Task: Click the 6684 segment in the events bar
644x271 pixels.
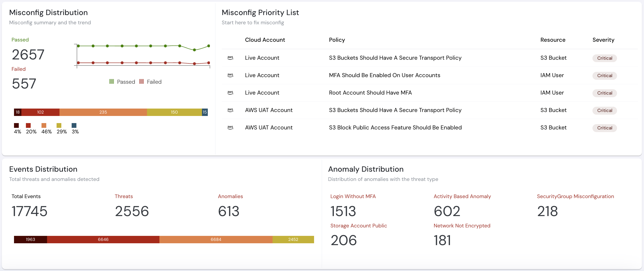Action: click(x=216, y=240)
